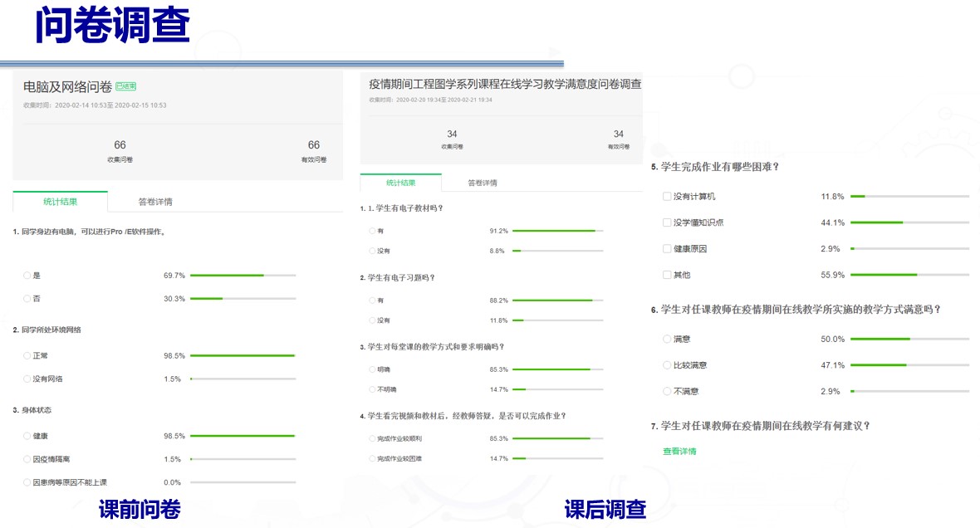
Task: Choose the 不满意 radio option
Action: pos(667,391)
